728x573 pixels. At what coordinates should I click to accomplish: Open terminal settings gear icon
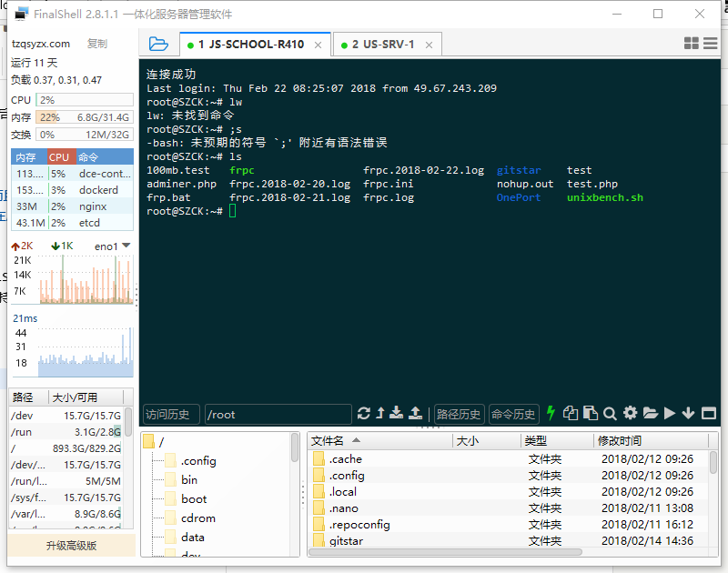tap(630, 413)
